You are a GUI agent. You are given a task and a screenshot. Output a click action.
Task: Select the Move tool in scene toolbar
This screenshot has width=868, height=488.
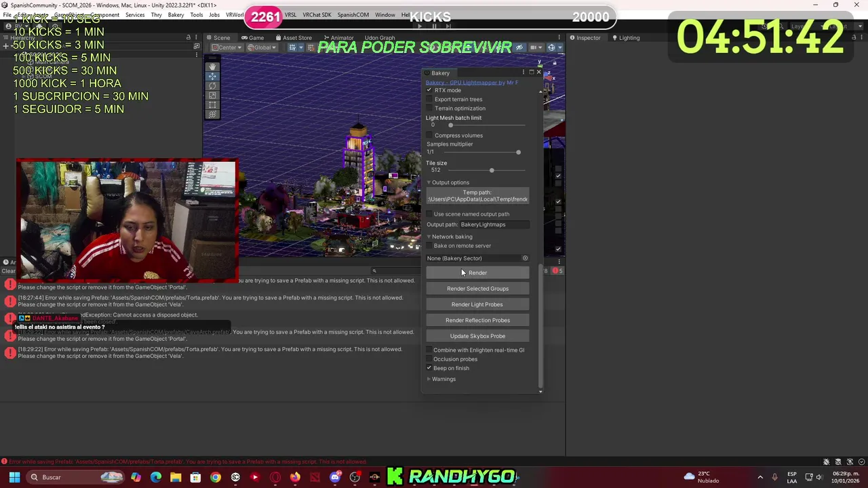[212, 76]
